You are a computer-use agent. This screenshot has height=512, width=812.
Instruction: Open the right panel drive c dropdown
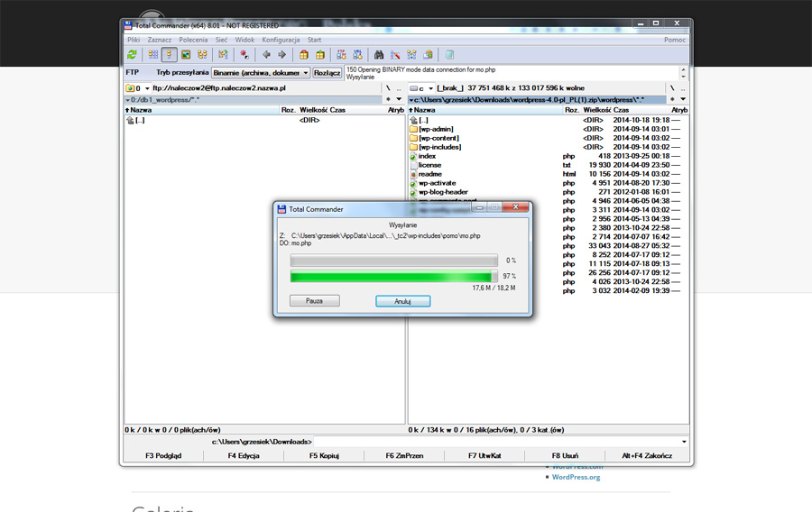pos(421,88)
